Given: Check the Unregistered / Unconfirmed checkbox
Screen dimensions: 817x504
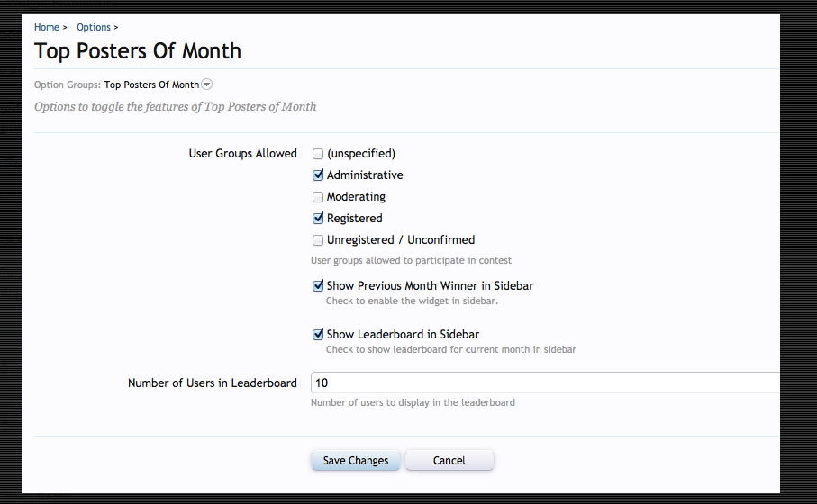Looking at the screenshot, I should pos(318,240).
